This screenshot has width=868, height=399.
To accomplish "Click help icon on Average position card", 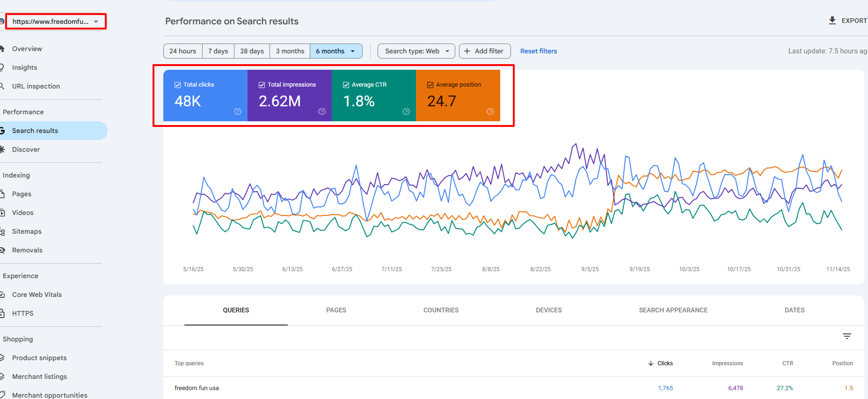I will click(x=490, y=111).
